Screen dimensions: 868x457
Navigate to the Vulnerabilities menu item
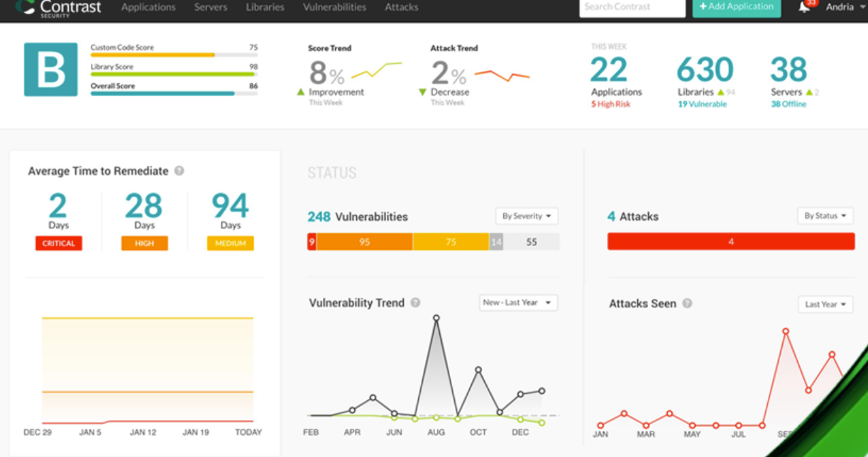[x=334, y=7]
